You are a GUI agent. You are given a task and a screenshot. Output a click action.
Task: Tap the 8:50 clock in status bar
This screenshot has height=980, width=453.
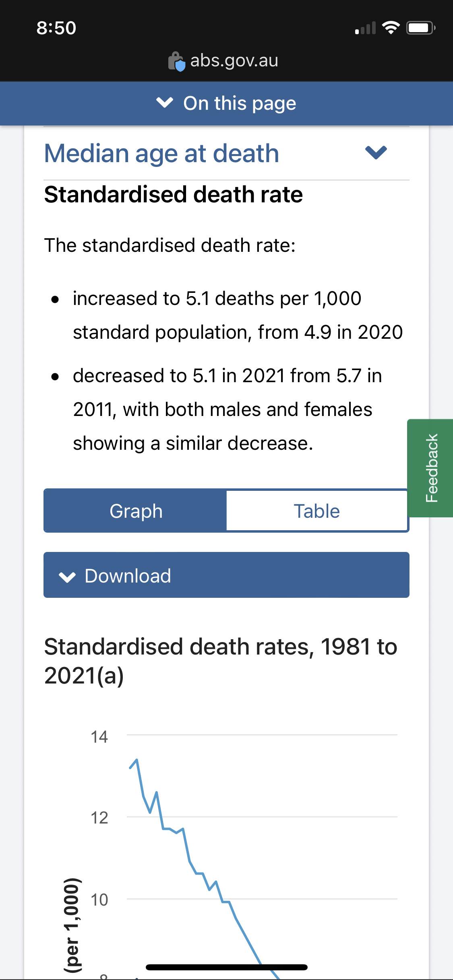point(56,28)
